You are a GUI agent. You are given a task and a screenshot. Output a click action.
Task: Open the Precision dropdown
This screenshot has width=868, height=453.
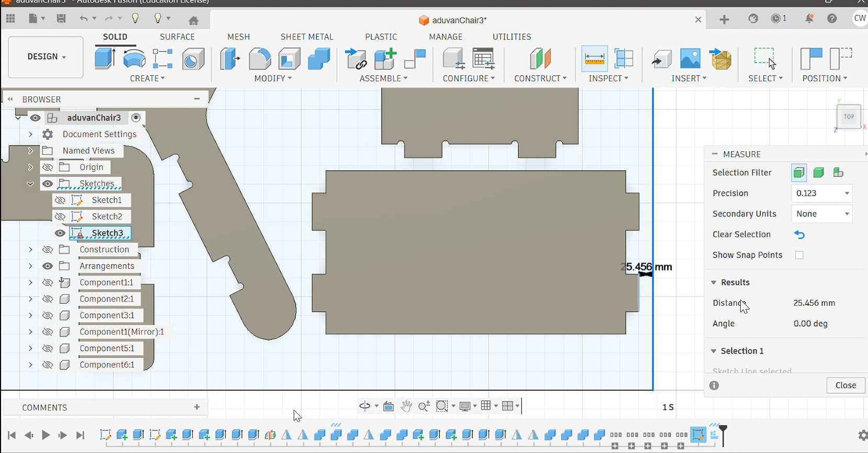click(x=822, y=193)
